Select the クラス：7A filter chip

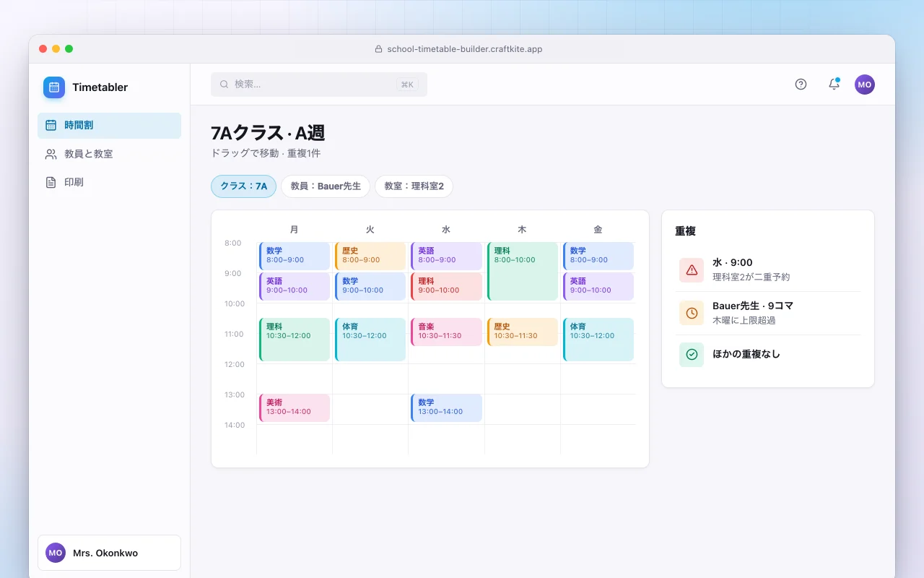click(x=244, y=186)
